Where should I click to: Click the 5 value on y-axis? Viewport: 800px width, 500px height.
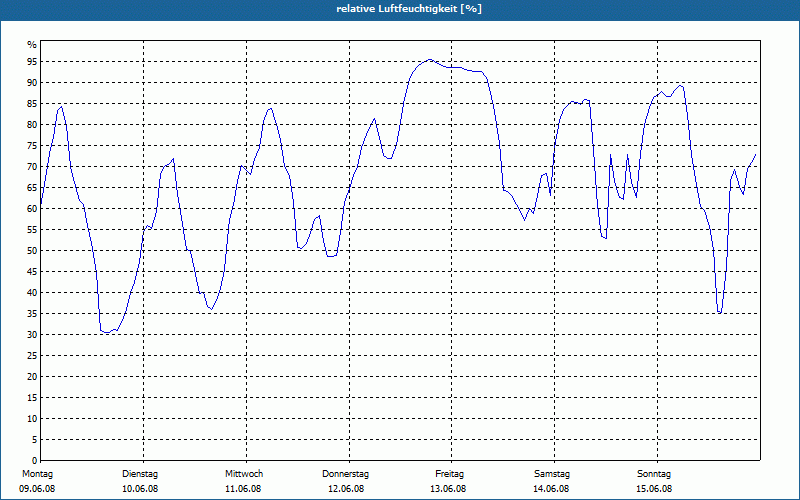35,440
